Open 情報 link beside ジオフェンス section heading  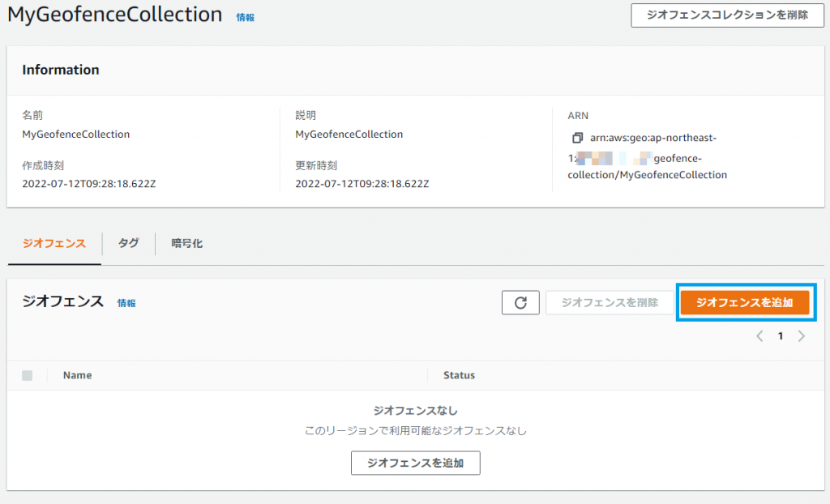126,303
